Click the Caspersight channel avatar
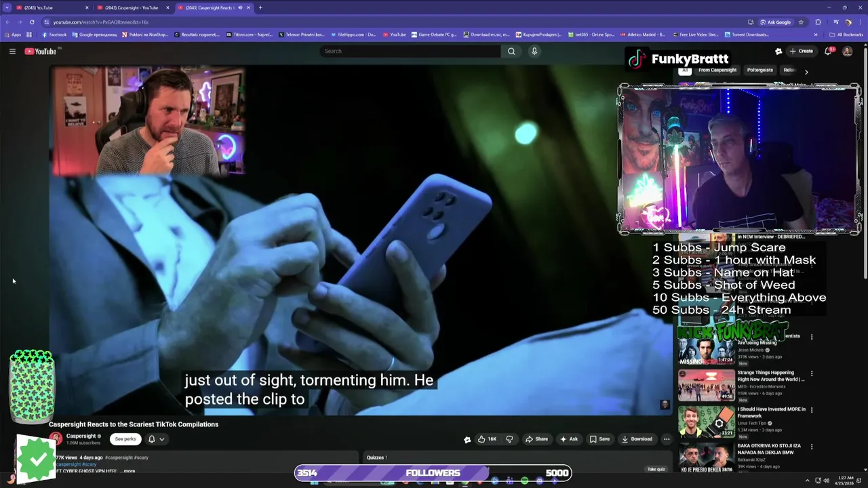This screenshot has width=868, height=488. click(x=56, y=439)
